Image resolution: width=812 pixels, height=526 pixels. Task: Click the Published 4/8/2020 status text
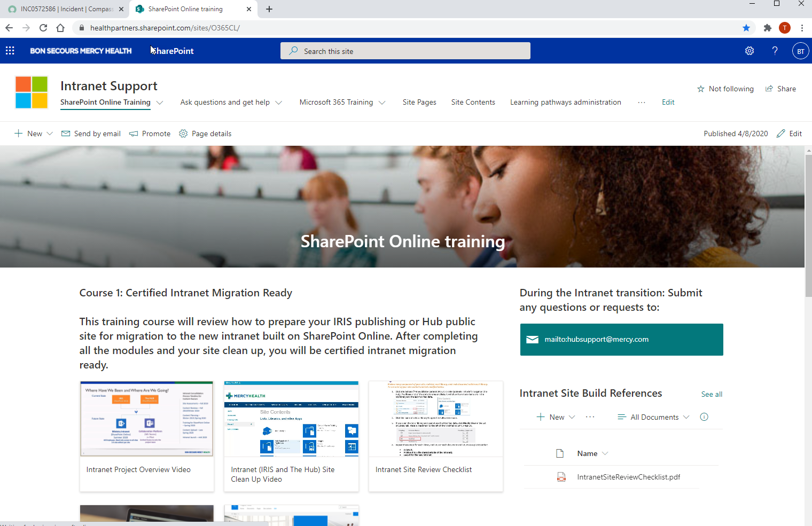[x=736, y=134]
